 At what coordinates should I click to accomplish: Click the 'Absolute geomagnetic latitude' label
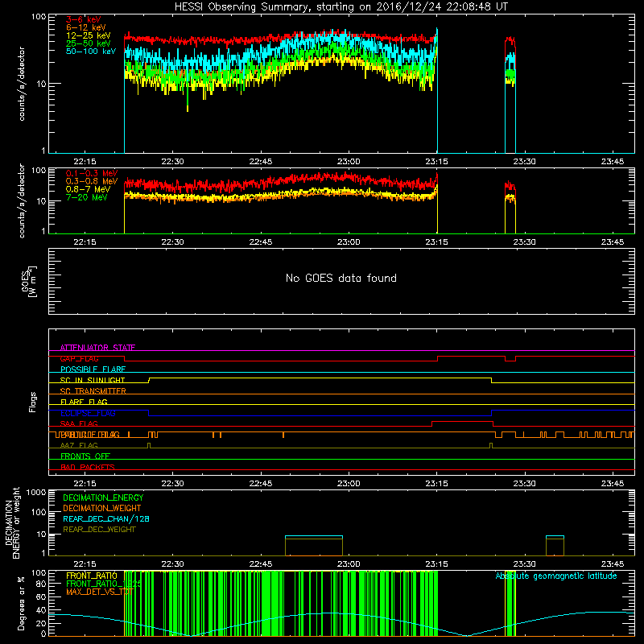click(x=556, y=576)
